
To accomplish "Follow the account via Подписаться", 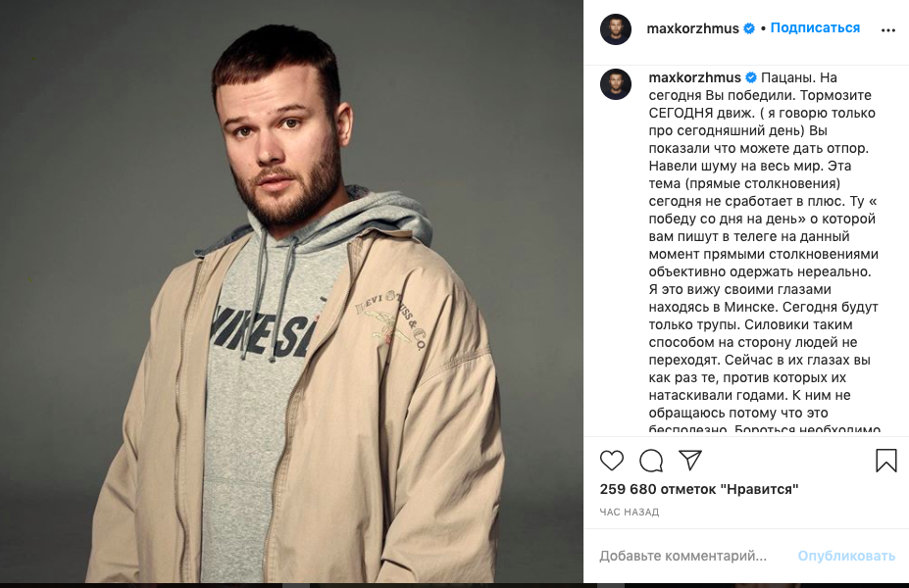I will click(815, 27).
